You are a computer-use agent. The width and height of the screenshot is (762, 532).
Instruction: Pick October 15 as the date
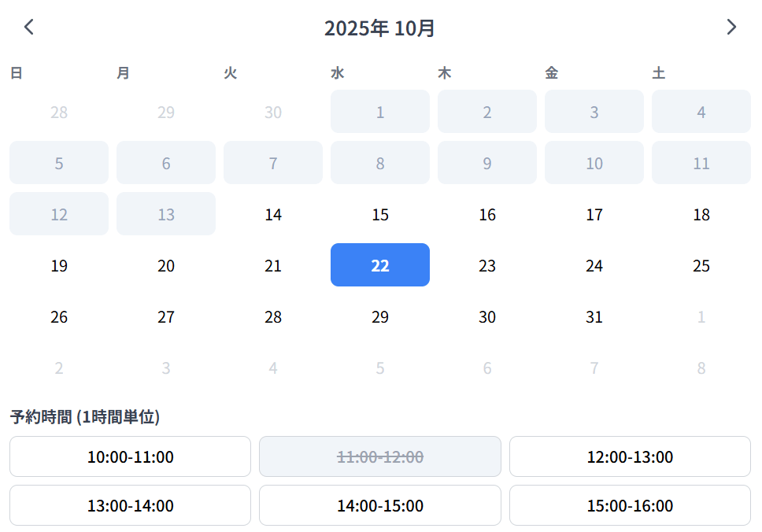tap(380, 214)
